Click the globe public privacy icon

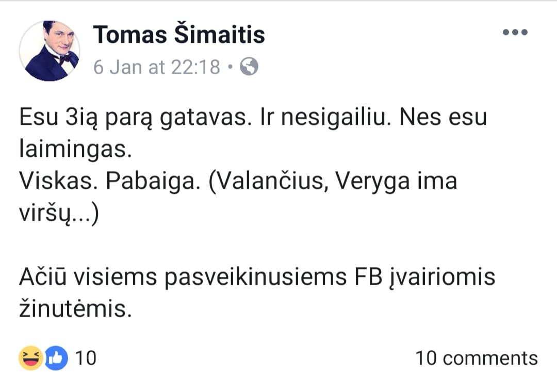[249, 67]
